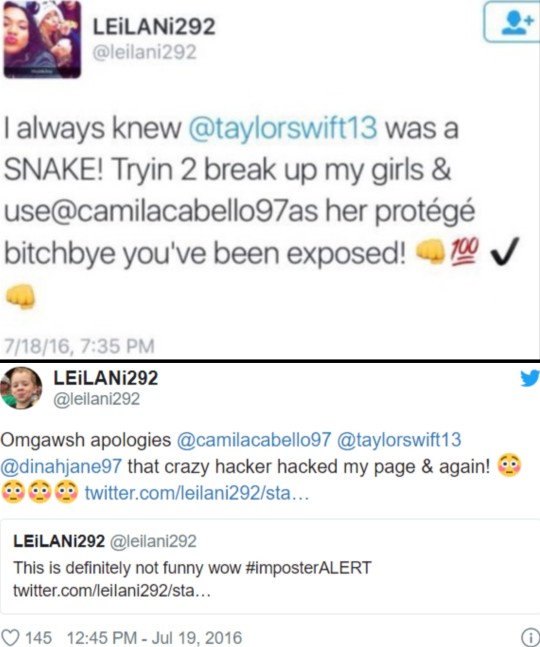Follow blue twitter.com/leilani292 status link

[197, 493]
